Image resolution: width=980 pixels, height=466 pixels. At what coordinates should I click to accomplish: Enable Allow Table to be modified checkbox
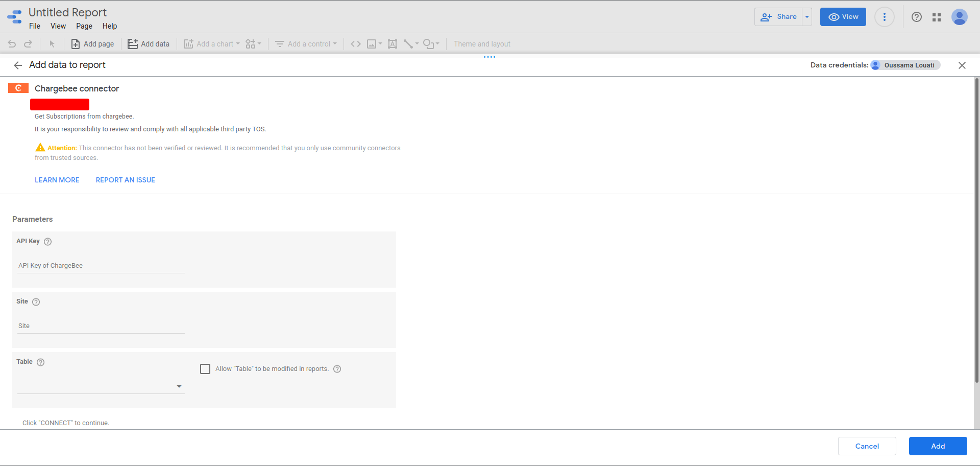tap(205, 369)
